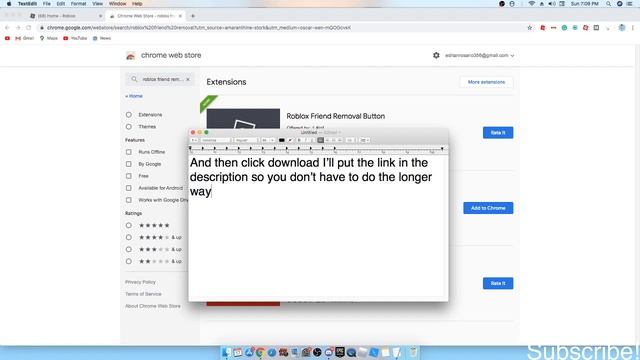
Task: Clear the roblox friend search text
Action: 188,79
